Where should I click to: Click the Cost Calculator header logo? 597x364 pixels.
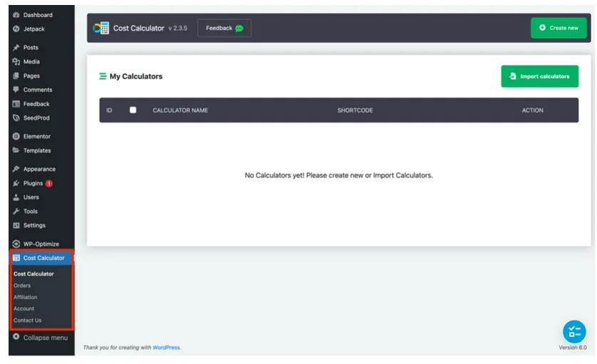tap(101, 28)
